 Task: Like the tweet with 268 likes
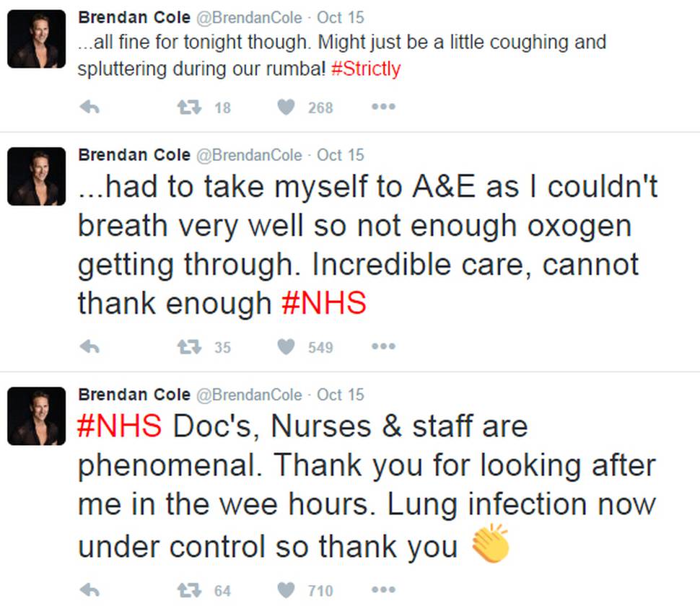click(x=286, y=107)
